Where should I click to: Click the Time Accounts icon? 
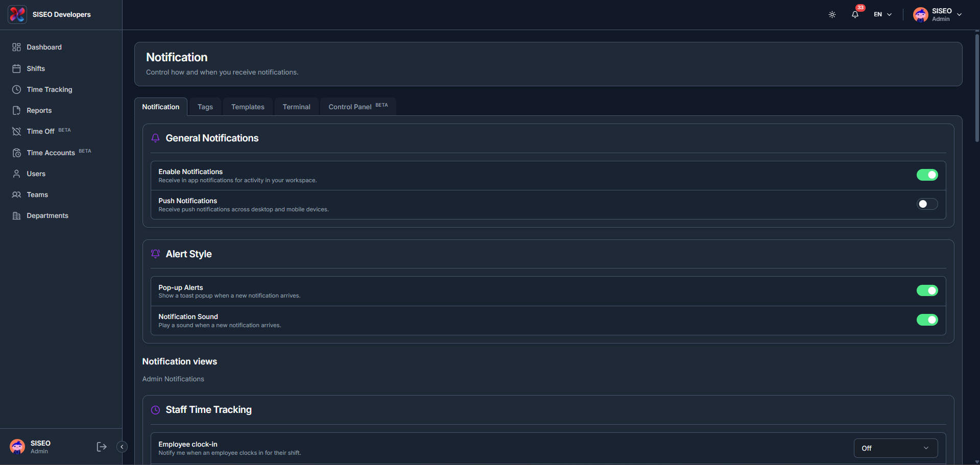[16, 153]
